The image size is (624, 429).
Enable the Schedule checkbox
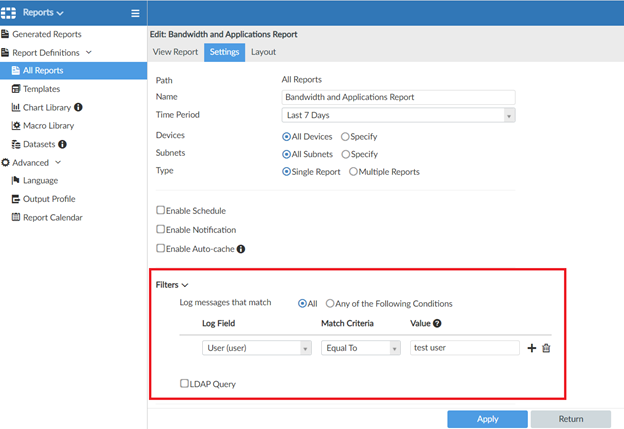pyautogui.click(x=161, y=211)
